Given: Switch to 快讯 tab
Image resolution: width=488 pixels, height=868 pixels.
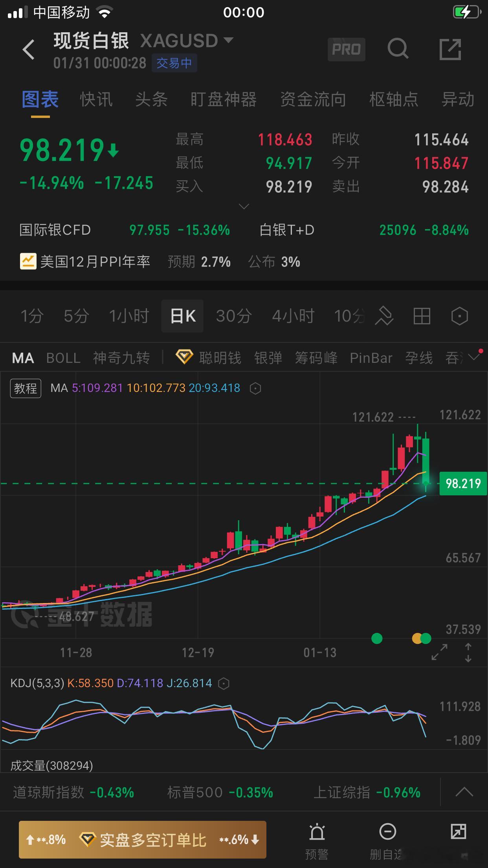Looking at the screenshot, I should click(x=96, y=99).
